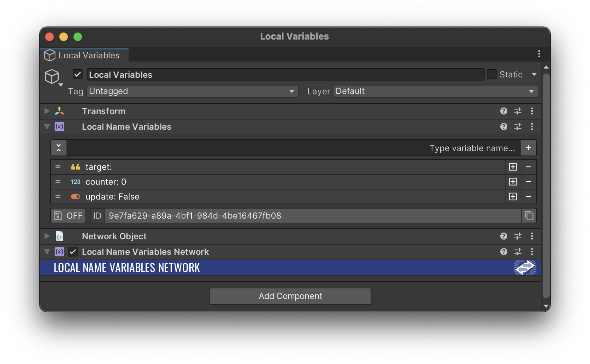The image size is (590, 364).
Task: Copy the variables ID to clipboard
Action: tap(529, 216)
